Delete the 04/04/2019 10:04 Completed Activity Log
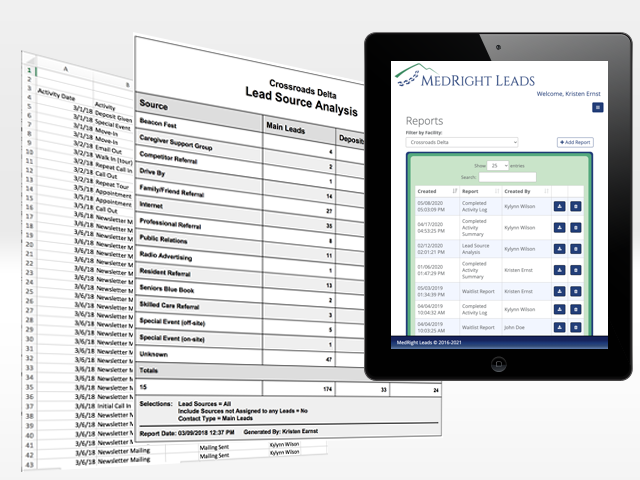The height and width of the screenshot is (480, 640). tap(576, 309)
